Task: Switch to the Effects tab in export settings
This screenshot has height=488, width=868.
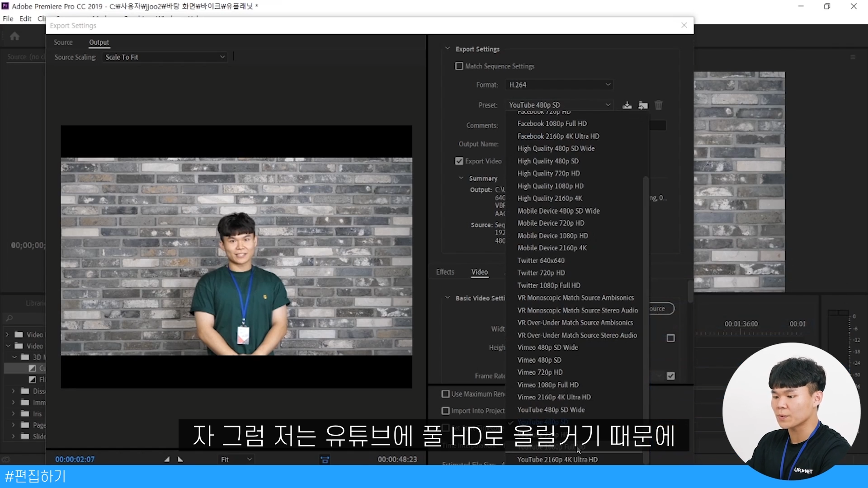Action: tap(445, 272)
